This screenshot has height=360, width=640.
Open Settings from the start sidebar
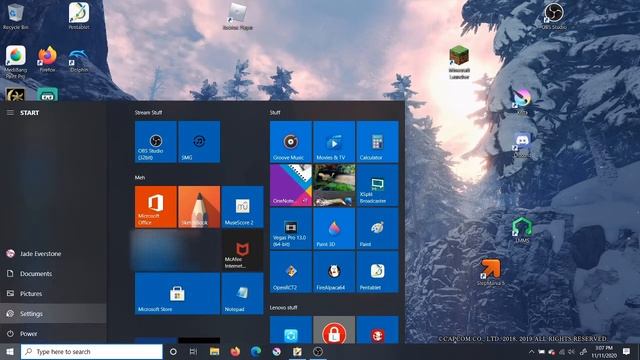(53, 313)
